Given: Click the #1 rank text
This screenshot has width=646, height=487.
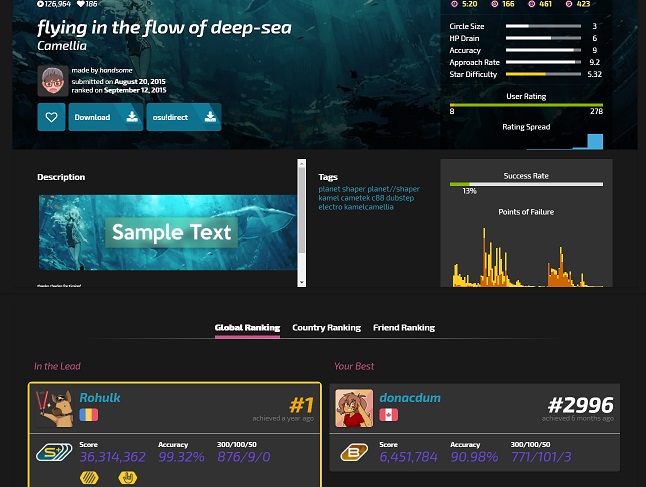Looking at the screenshot, I should [302, 405].
